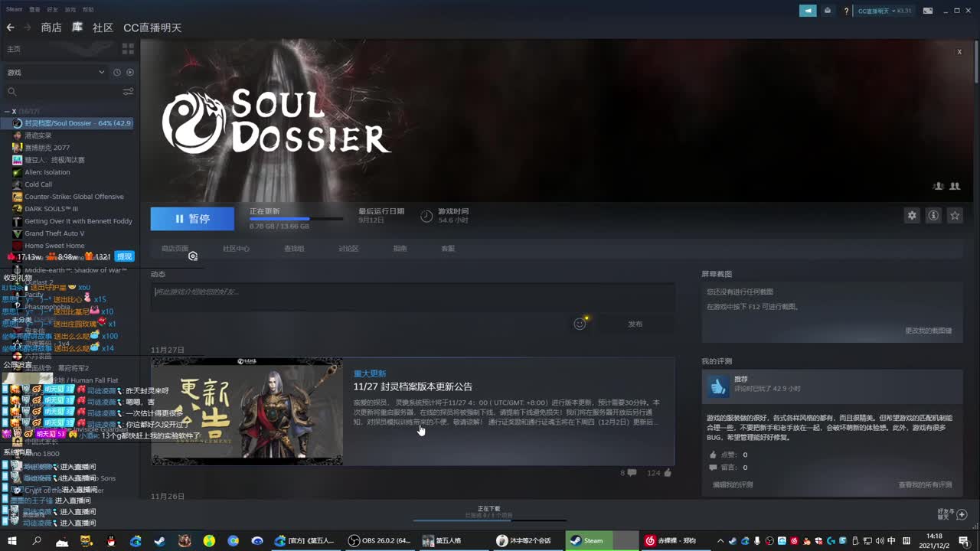Image resolution: width=980 pixels, height=551 pixels.
Task: Open 更改我的截图键 link
Action: pos(929,331)
